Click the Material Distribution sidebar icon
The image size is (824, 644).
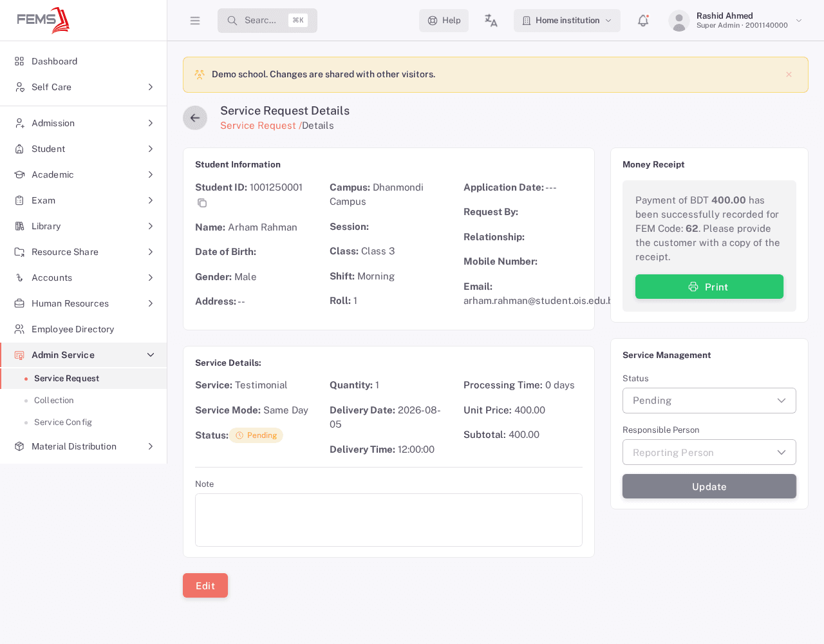click(19, 446)
